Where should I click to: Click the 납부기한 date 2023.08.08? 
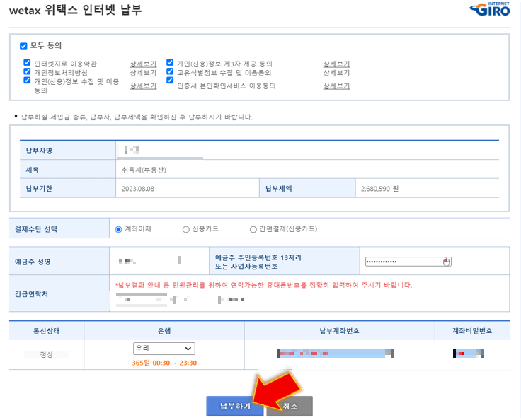pos(138,189)
